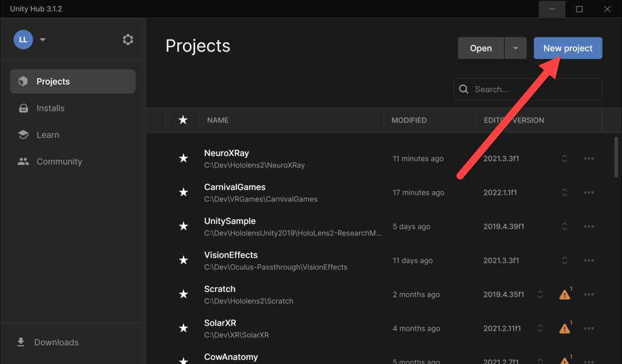Open the CowAnatomy project

pos(231,357)
